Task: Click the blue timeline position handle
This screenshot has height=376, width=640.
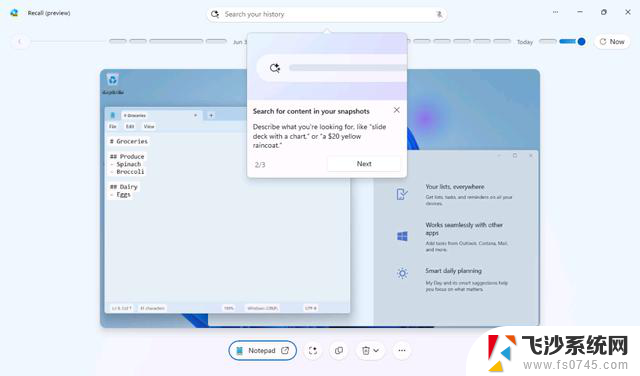Action: pyautogui.click(x=582, y=41)
